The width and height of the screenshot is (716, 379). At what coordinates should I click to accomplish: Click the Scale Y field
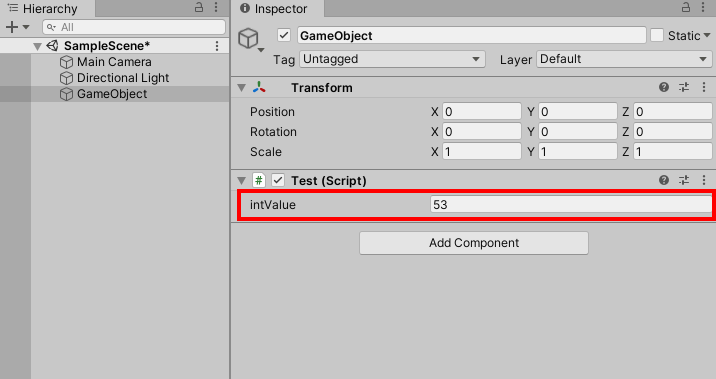point(578,152)
